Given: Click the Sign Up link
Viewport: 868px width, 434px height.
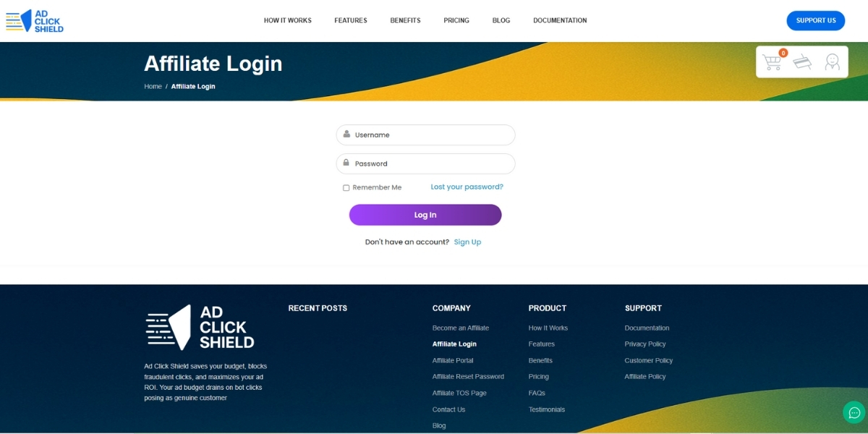Looking at the screenshot, I should pos(467,242).
